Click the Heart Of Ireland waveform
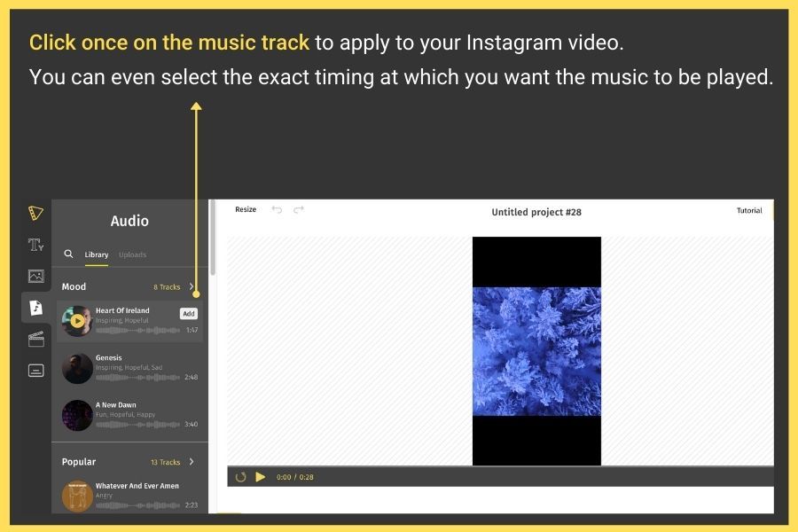The image size is (798, 532). point(137,331)
